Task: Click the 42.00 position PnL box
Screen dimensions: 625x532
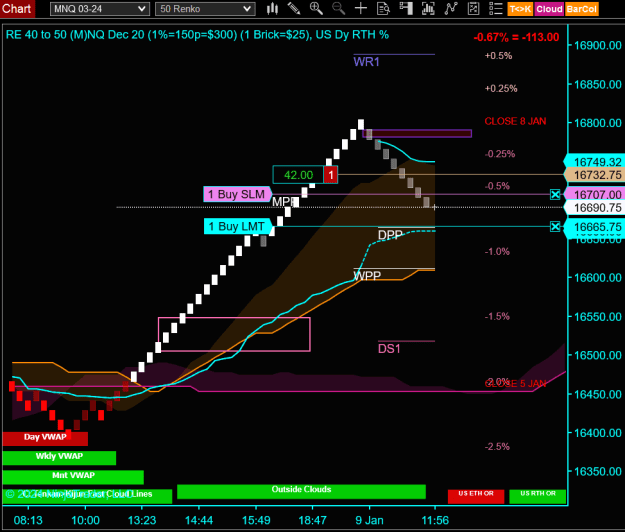Action: pyautogui.click(x=298, y=175)
